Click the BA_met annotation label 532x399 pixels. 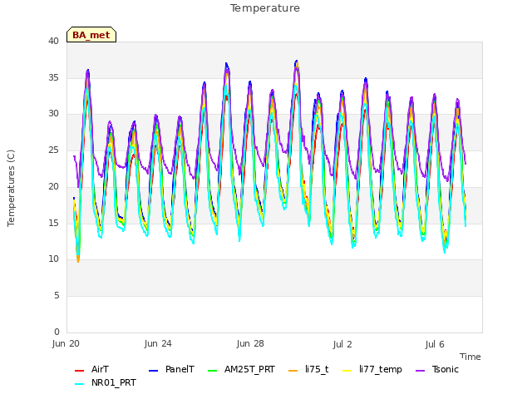click(91, 35)
